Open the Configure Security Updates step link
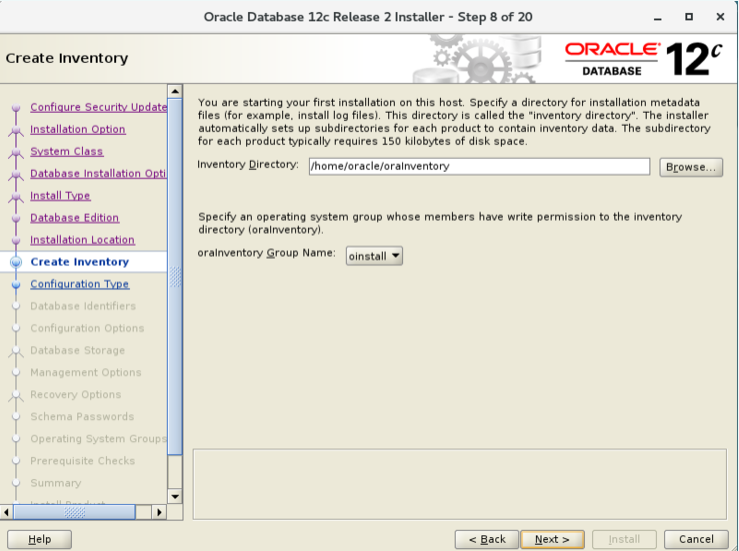 pos(99,107)
